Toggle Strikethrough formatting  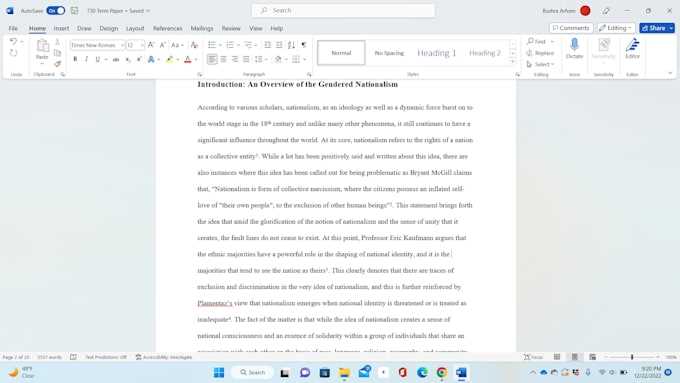pos(116,59)
